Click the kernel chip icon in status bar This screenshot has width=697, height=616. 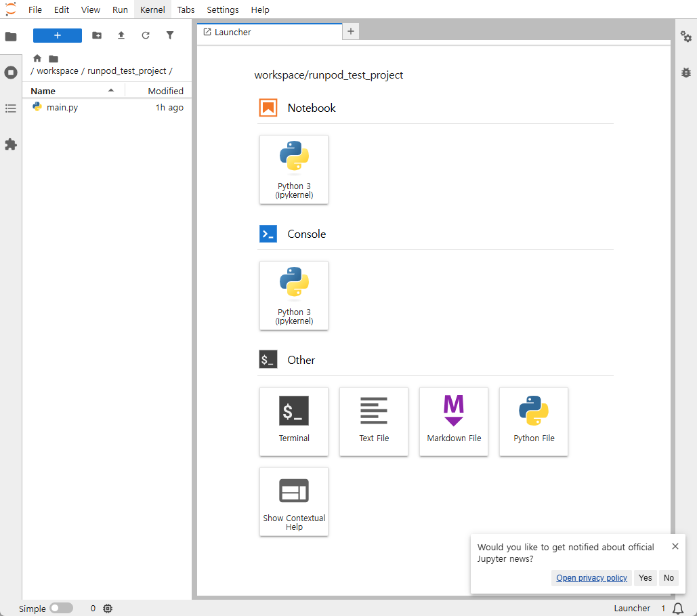(108, 608)
